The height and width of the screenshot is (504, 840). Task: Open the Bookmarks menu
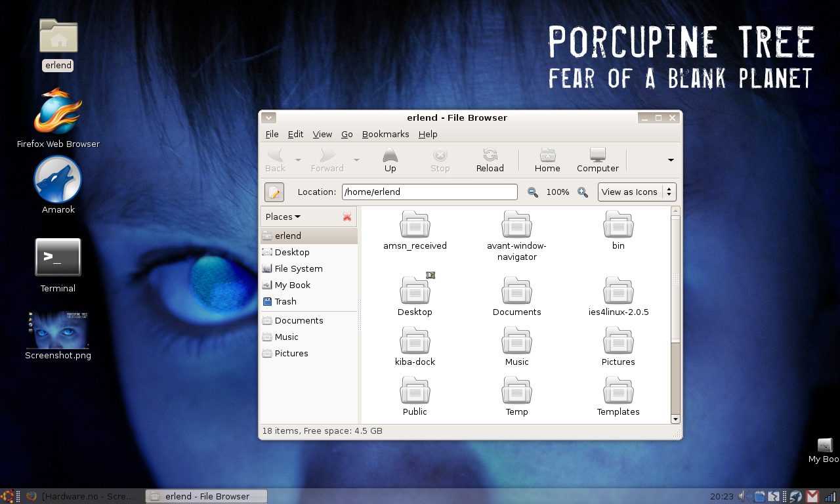point(386,135)
